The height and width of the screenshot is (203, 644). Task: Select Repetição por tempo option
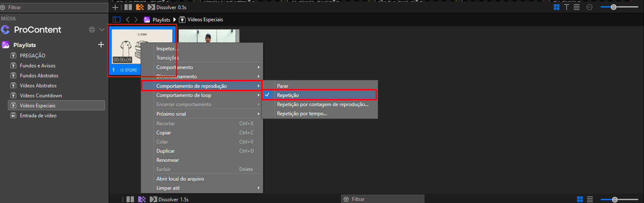320,113
